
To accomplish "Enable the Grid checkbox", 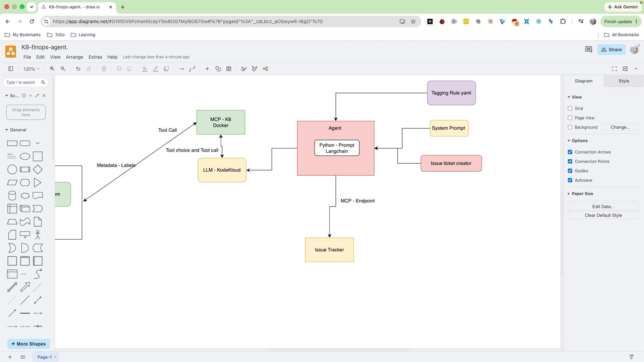I will click(570, 109).
